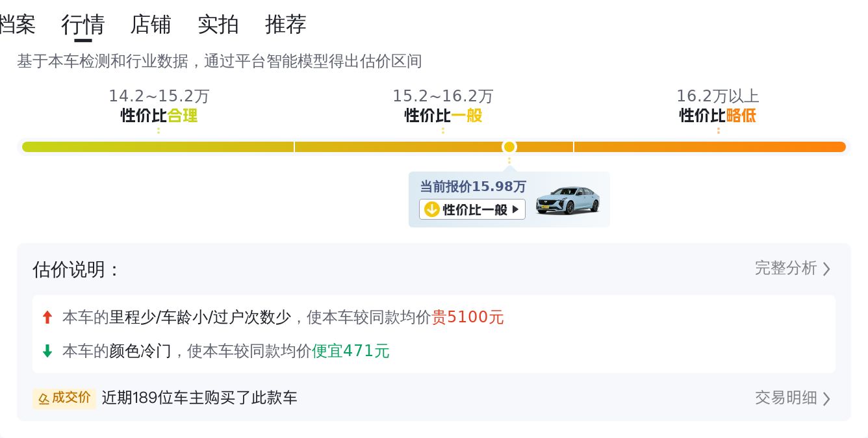Click the orange 性价比略低 segment of price bar
The width and height of the screenshot is (868, 438).
(710, 147)
